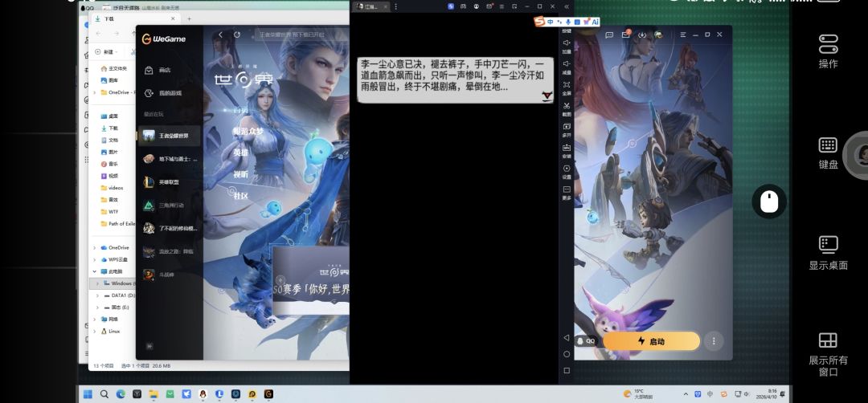Click the emulator Android back triangle
Viewport: 868px width, 403px height.
point(566,337)
